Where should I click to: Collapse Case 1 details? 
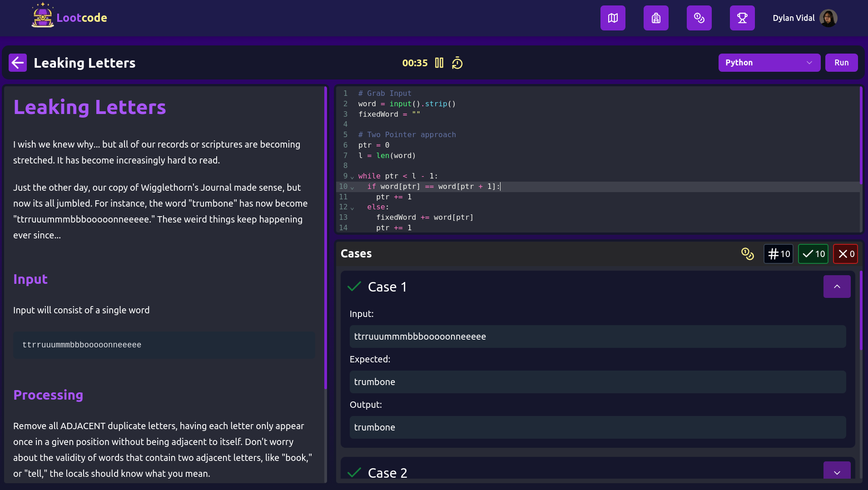pos(837,287)
